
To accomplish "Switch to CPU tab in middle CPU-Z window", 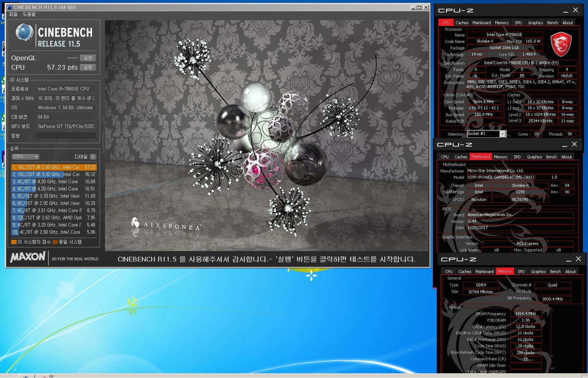I will [445, 157].
